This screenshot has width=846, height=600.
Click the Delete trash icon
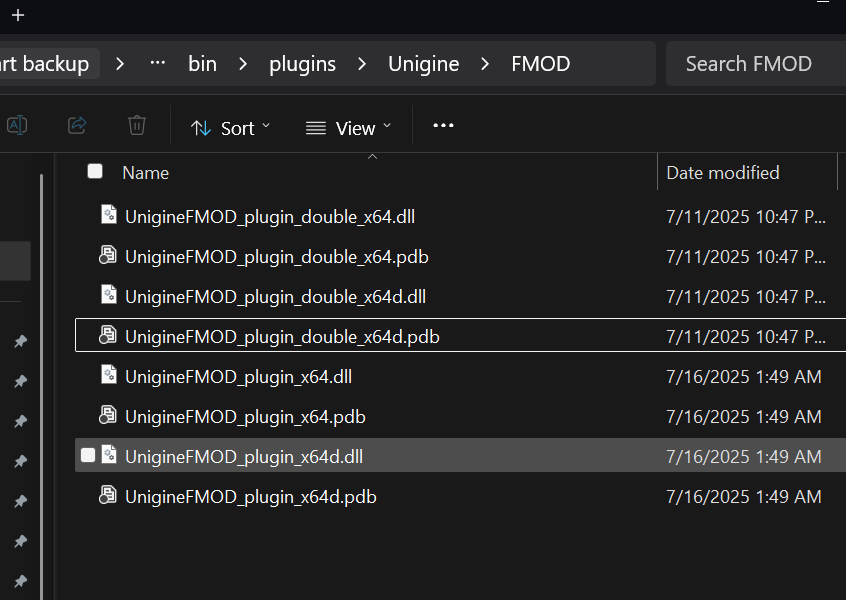pyautogui.click(x=137, y=126)
